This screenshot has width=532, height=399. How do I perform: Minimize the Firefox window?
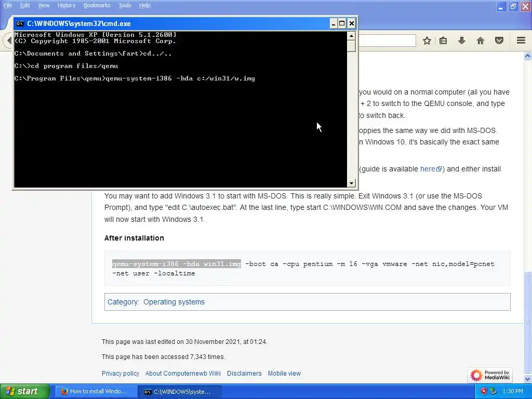[x=501, y=6]
